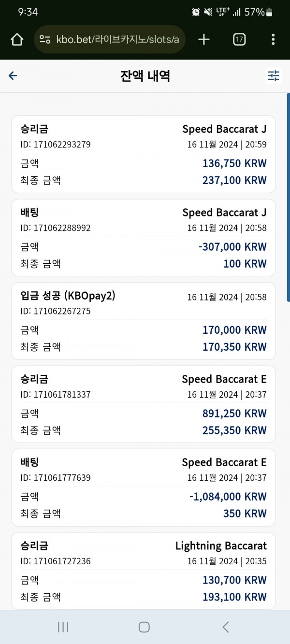Open 배팅 entry of -307,000 KRW
This screenshot has width=290, height=644.
click(144, 238)
